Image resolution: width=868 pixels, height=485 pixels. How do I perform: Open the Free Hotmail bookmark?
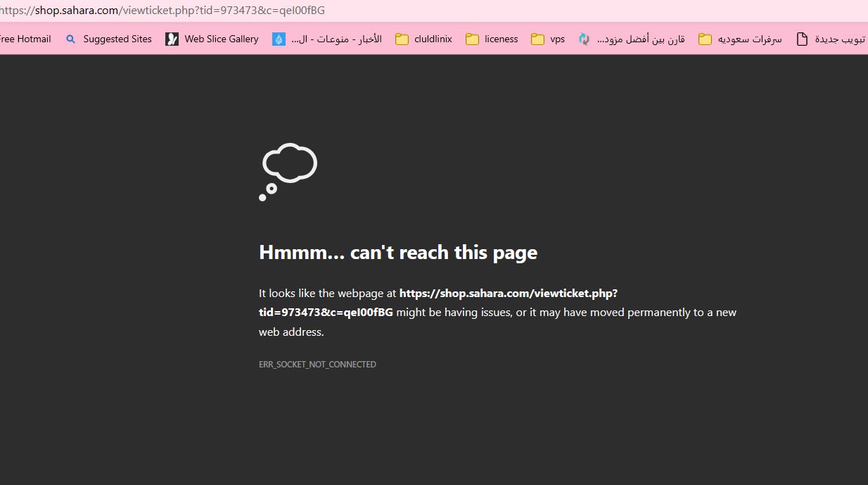(25, 39)
